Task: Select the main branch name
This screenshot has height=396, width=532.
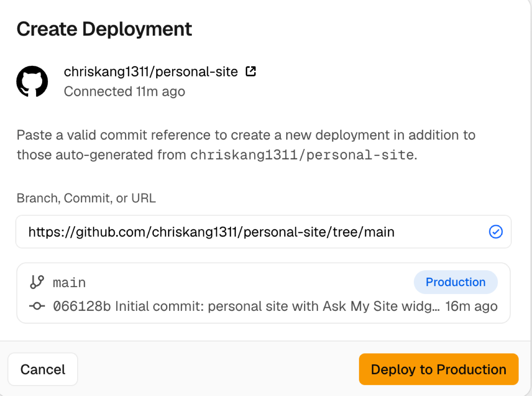Action: pyautogui.click(x=69, y=283)
